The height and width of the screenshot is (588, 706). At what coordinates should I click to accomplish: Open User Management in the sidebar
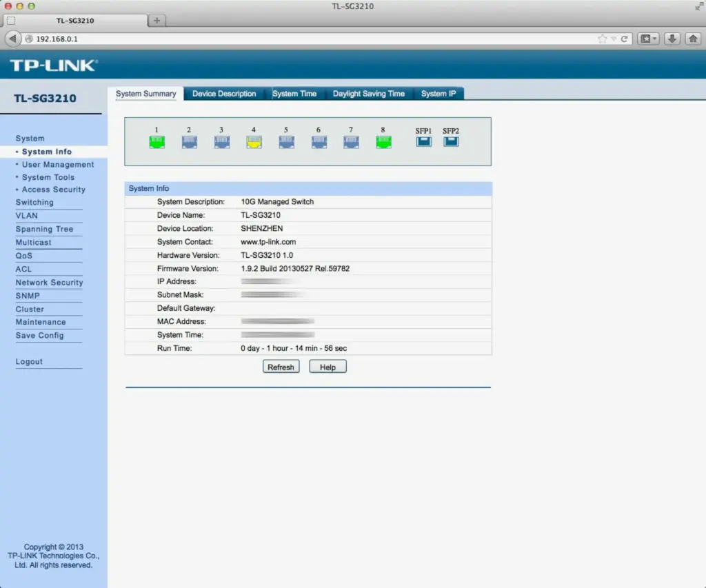click(58, 165)
